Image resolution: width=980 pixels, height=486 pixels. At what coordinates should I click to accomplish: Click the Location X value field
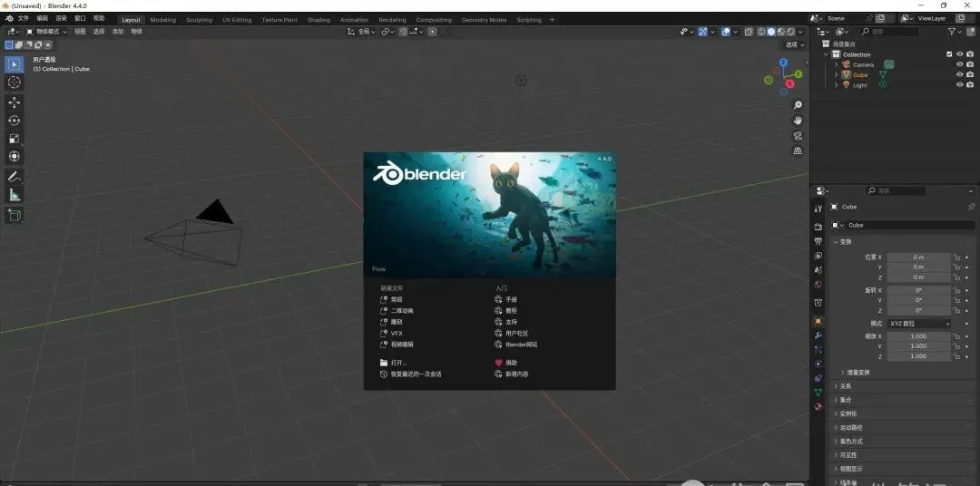(918, 257)
